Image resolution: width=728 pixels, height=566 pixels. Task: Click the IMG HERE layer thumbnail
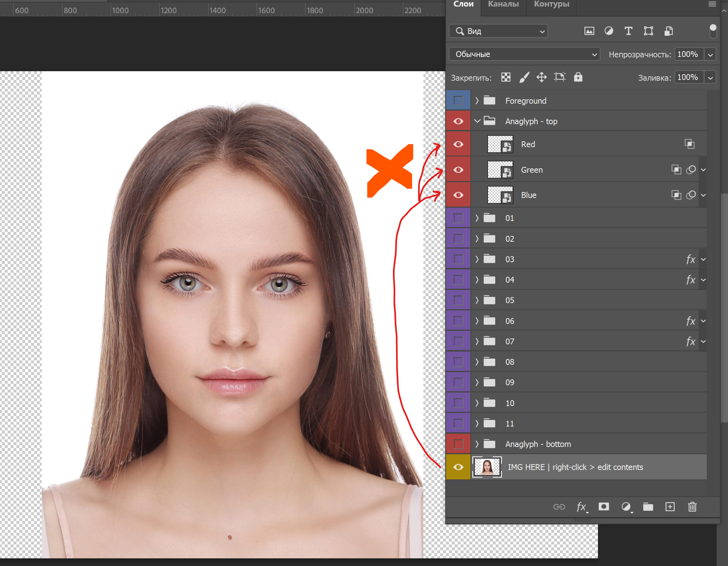(487, 467)
